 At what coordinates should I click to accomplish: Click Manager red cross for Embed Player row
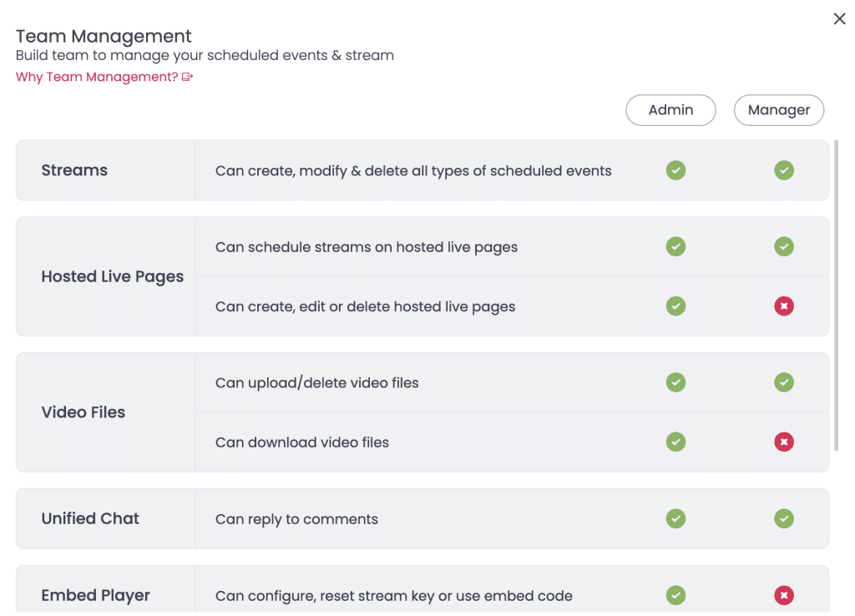pyautogui.click(x=784, y=595)
